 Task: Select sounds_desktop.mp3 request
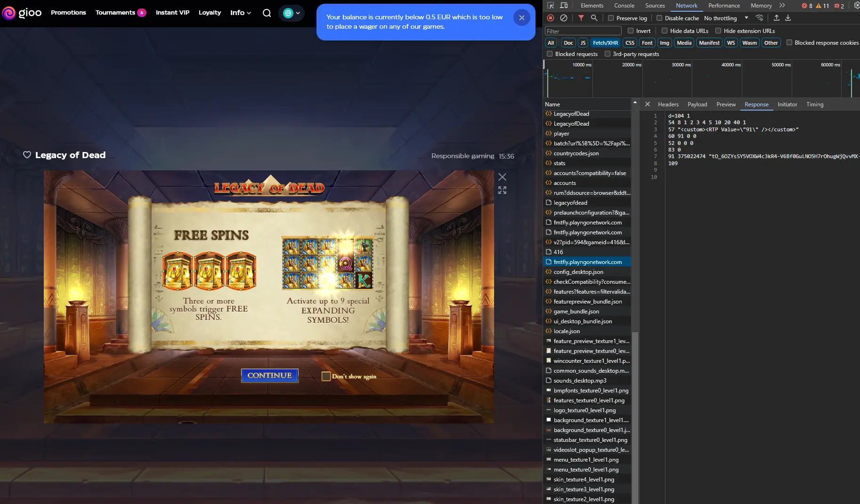pyautogui.click(x=587, y=381)
